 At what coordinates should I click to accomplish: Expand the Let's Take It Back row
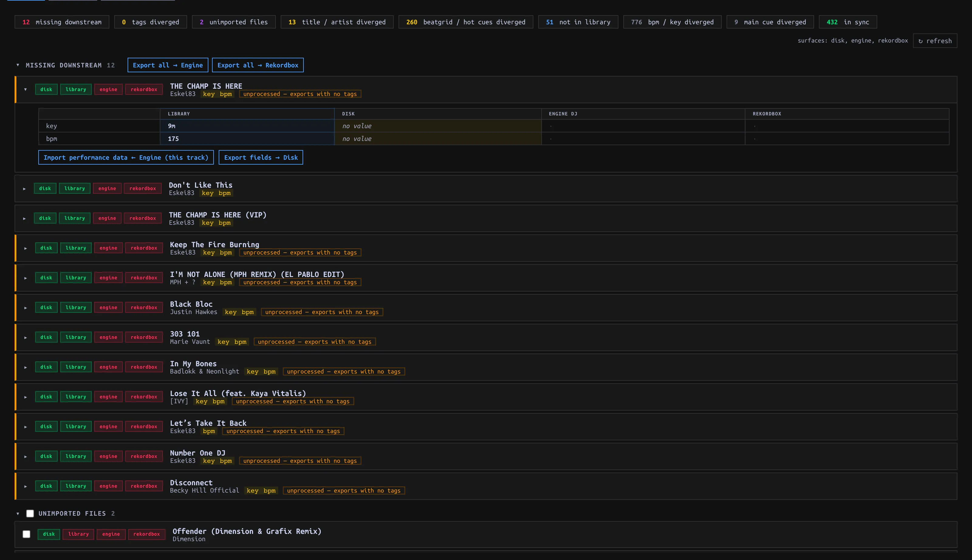(x=26, y=427)
